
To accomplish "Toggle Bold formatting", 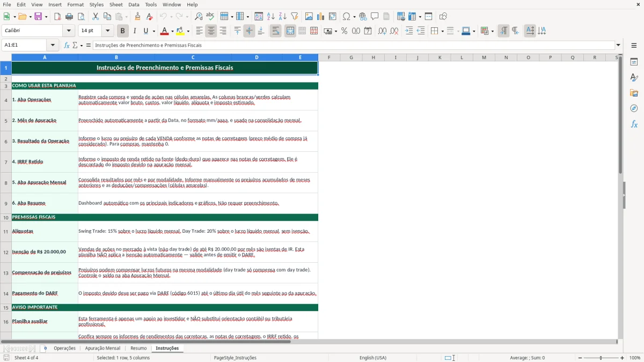I will 122,31.
